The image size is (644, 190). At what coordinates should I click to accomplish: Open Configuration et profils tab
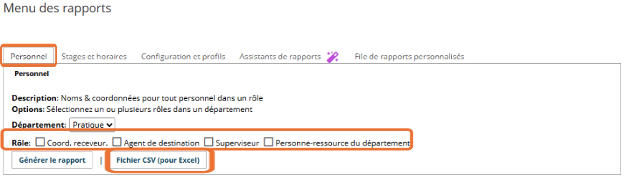[x=183, y=57]
